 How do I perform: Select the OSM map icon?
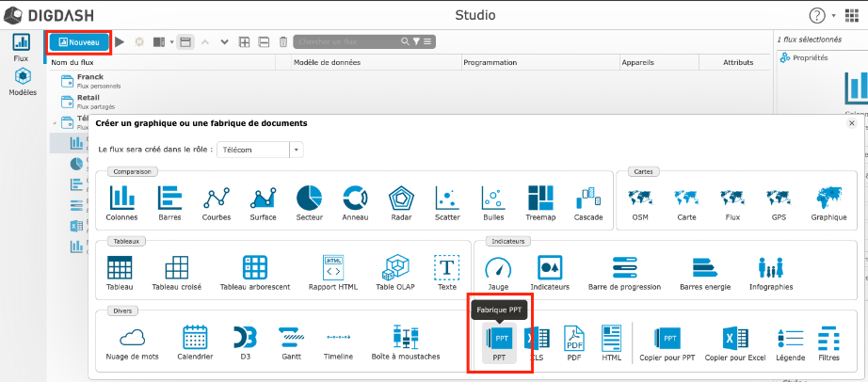[639, 199]
